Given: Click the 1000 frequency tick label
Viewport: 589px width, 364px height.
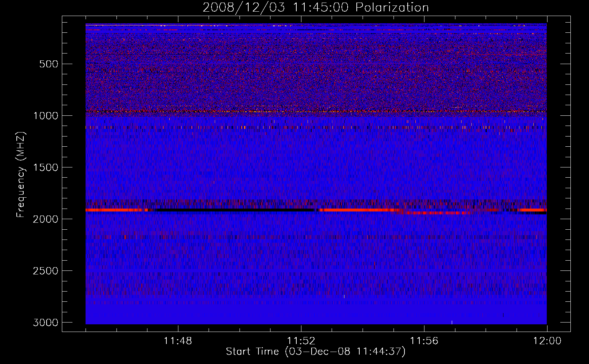Looking at the screenshot, I should 46,116.
